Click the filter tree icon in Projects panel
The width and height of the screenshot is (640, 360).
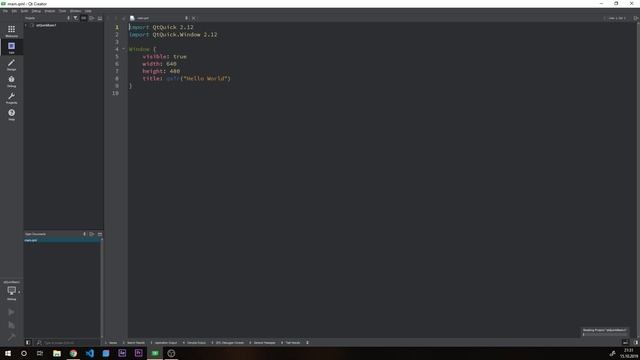(76, 18)
